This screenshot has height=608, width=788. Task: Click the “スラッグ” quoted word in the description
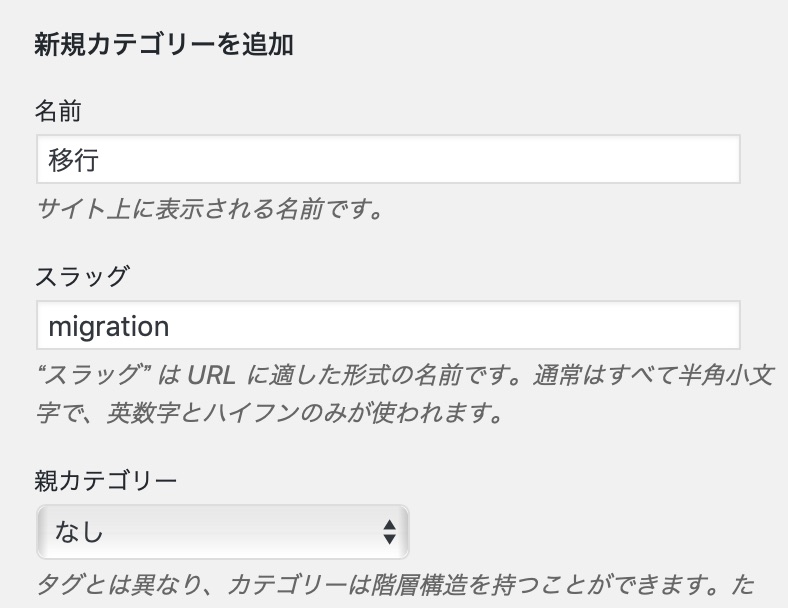(x=94, y=374)
